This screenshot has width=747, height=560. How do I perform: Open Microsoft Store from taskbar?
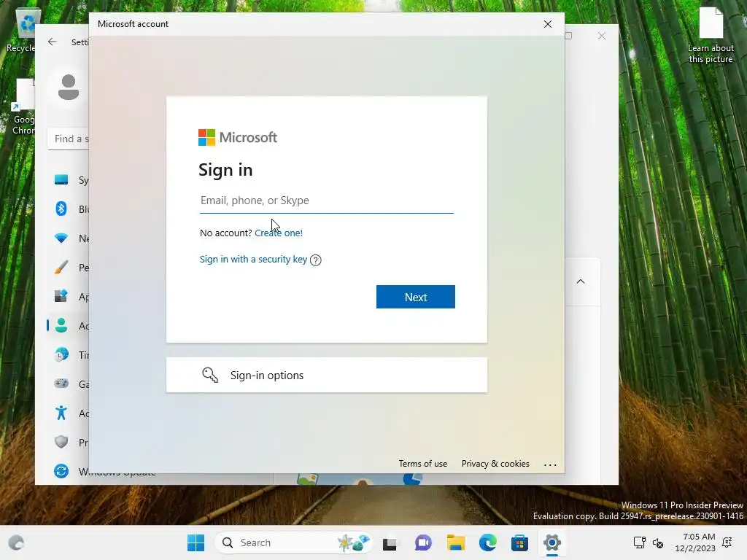(x=519, y=542)
